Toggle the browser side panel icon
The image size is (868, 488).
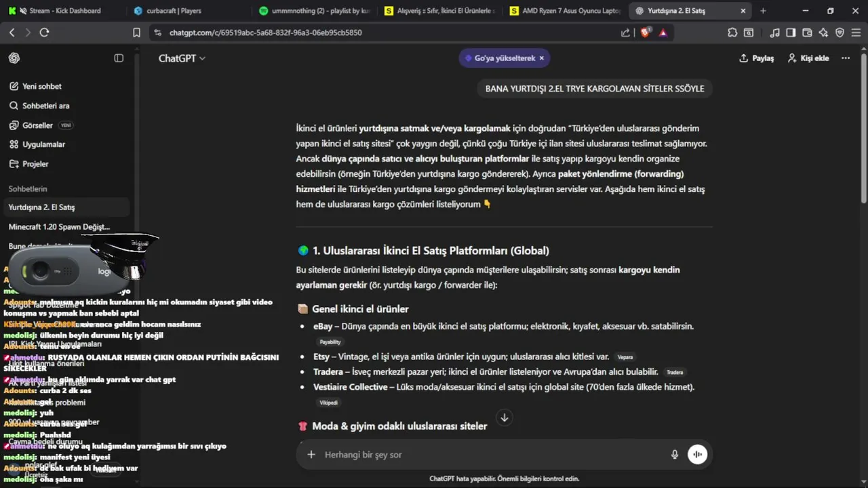point(791,33)
